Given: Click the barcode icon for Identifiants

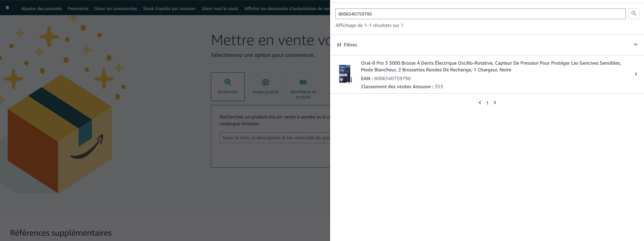Looking at the screenshot, I should [303, 82].
